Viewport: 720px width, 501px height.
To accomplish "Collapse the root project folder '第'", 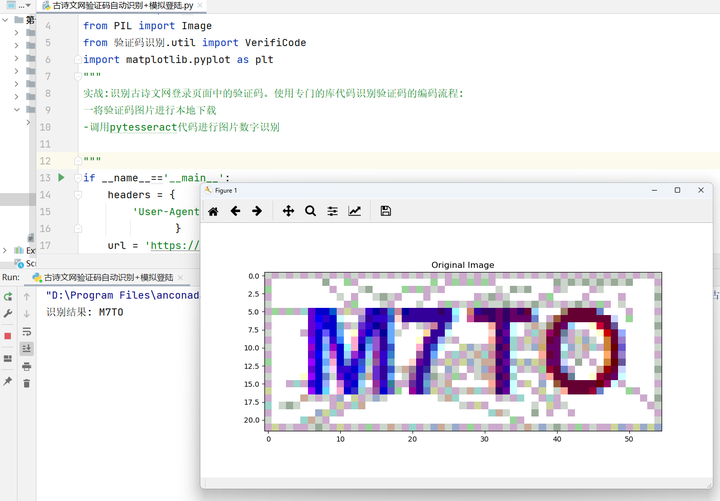I will [5, 20].
